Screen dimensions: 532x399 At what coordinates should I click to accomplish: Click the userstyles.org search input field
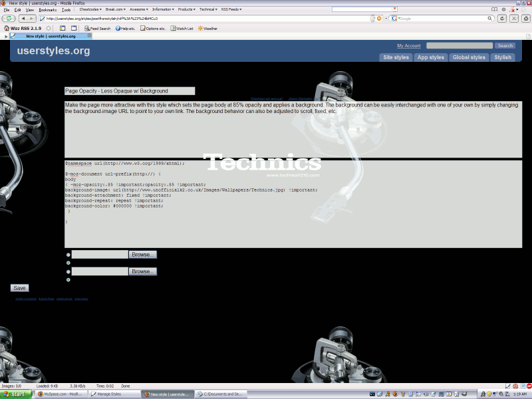click(x=460, y=45)
